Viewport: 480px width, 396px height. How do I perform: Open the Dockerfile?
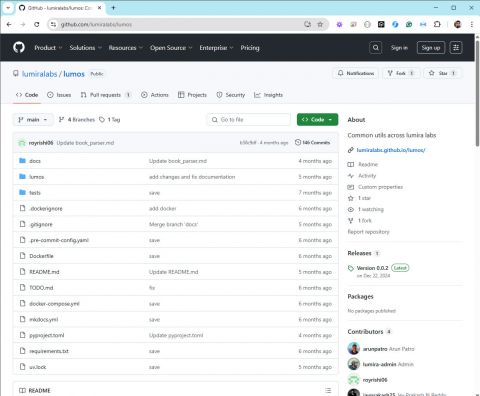click(x=41, y=256)
